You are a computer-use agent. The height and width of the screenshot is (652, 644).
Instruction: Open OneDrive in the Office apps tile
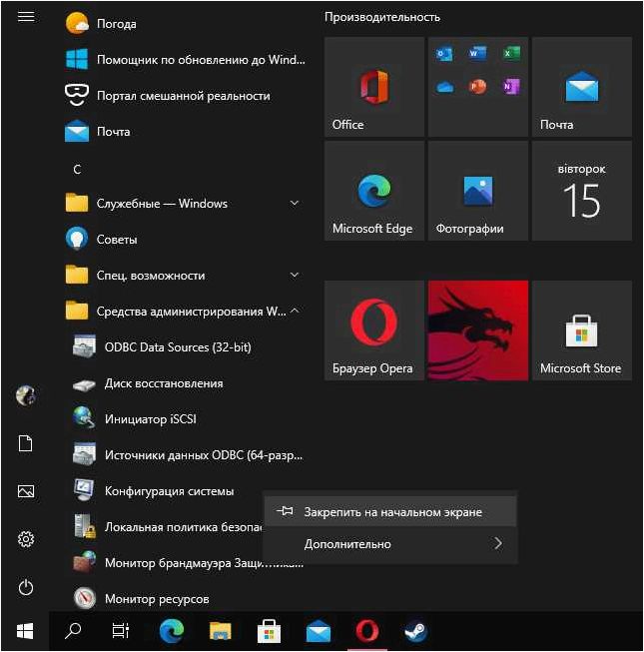coord(445,87)
